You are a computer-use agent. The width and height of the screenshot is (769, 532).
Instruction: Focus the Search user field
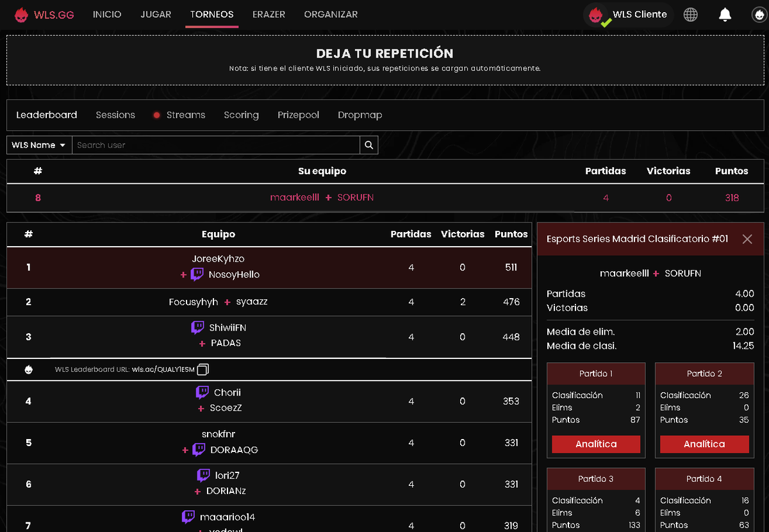pyautogui.click(x=216, y=145)
